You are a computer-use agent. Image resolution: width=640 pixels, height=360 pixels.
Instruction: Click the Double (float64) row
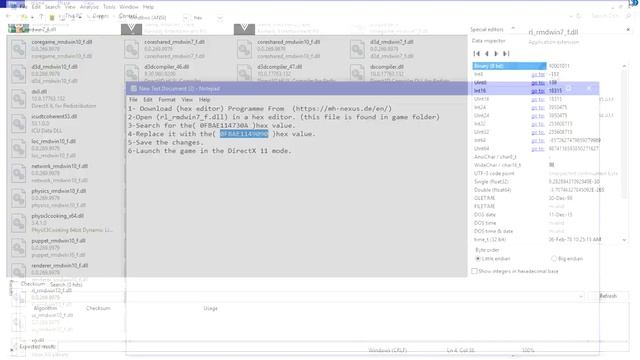pyautogui.click(x=547, y=190)
